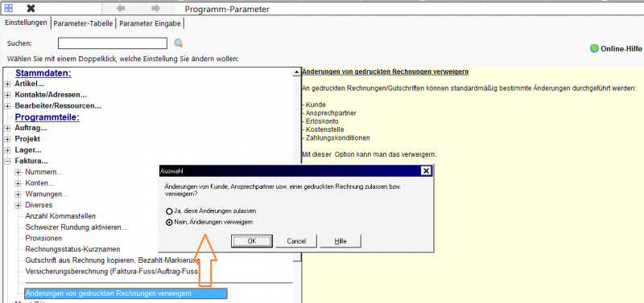The height and width of the screenshot is (303, 644).
Task: Select Gutschrift aus Rechnung kopieren entry
Action: point(113,260)
